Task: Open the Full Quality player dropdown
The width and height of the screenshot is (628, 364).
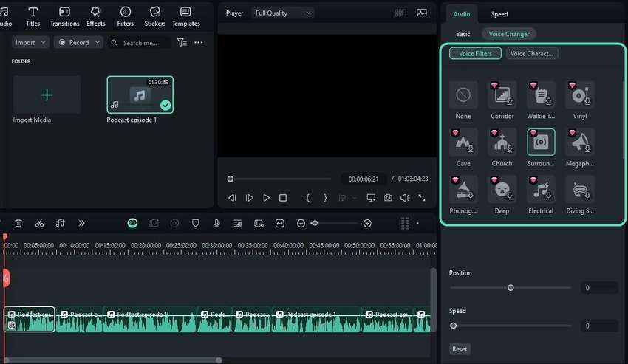Action: tap(283, 13)
